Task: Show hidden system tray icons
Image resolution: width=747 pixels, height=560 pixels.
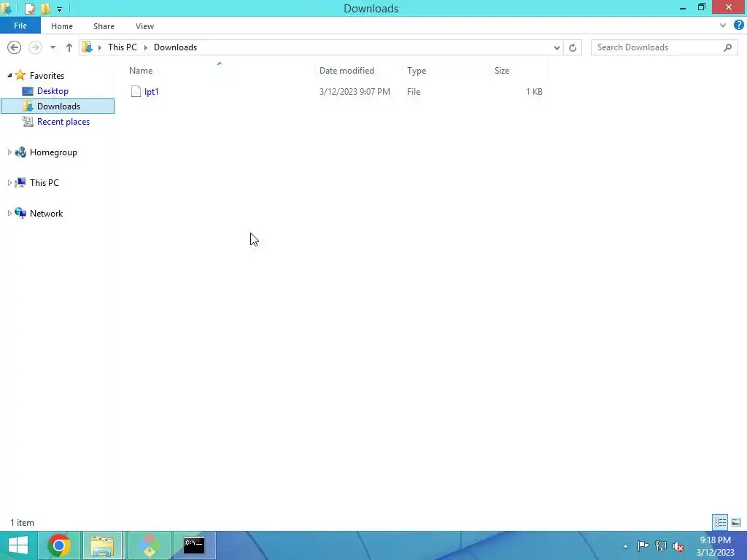Action: 625,546
